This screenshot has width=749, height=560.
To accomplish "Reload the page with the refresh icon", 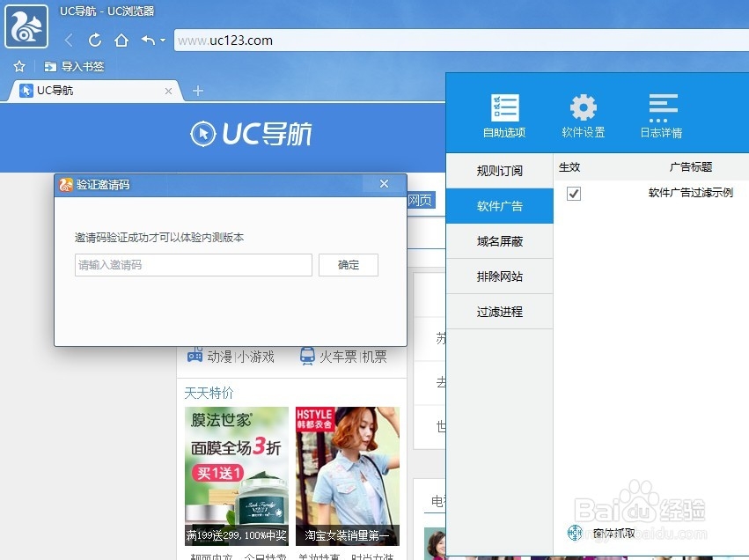I will click(95, 41).
